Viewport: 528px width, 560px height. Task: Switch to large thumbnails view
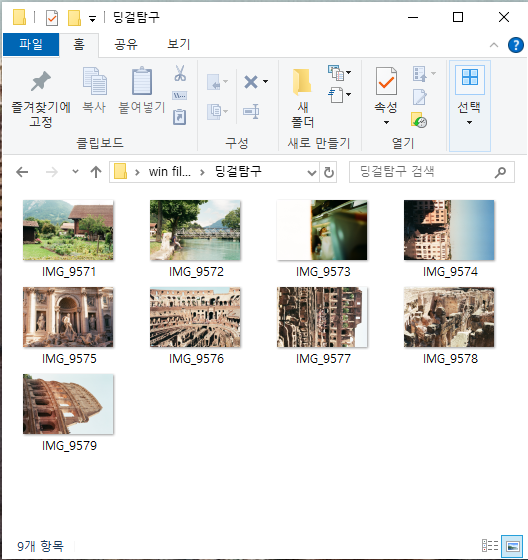[x=512, y=546]
